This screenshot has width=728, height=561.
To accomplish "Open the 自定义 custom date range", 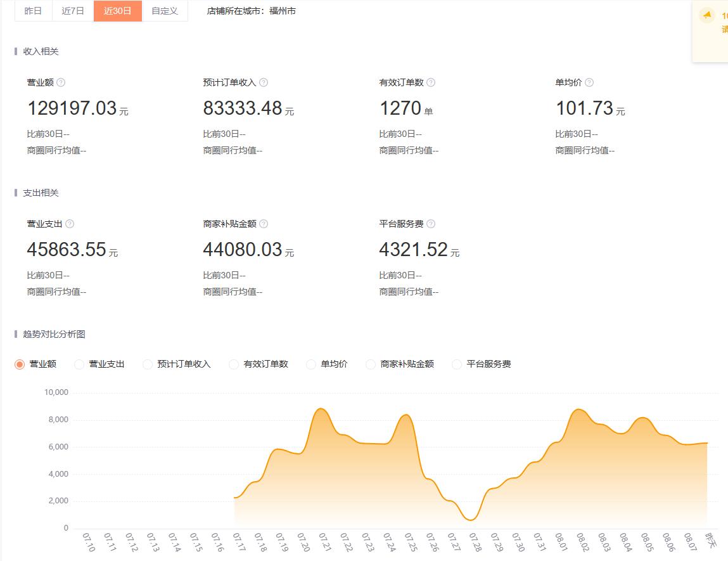I will point(165,11).
